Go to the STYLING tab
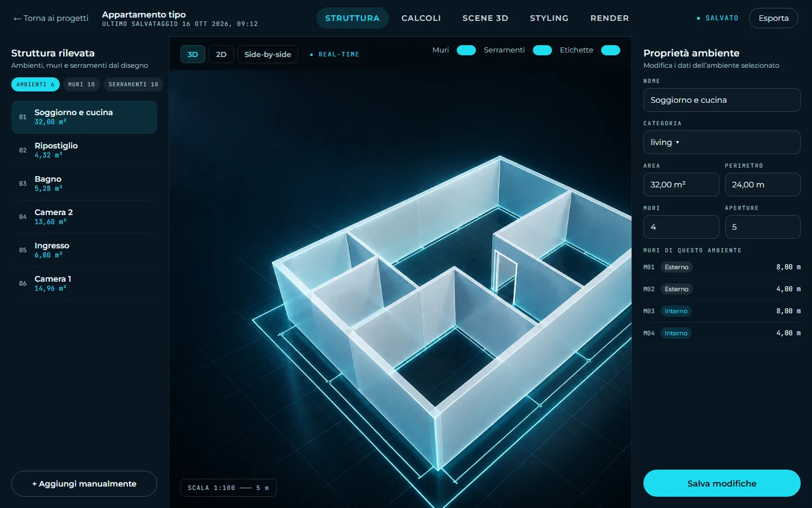 coord(549,18)
